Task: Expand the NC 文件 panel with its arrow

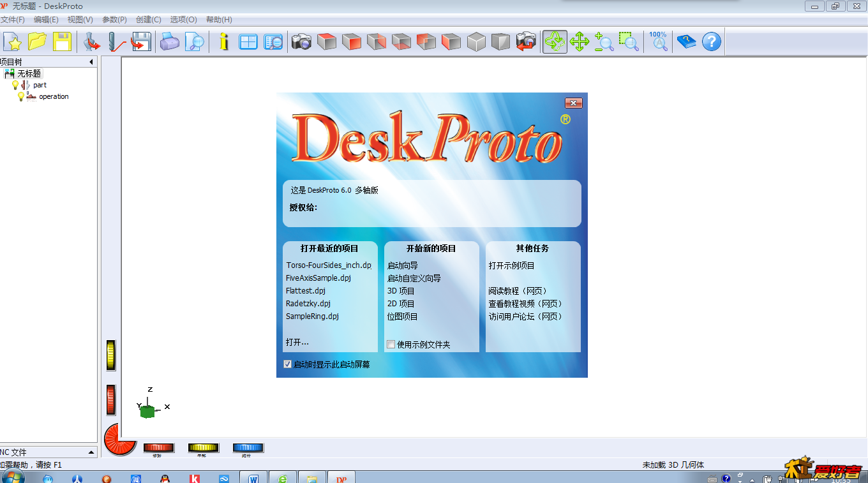Action: [91, 452]
